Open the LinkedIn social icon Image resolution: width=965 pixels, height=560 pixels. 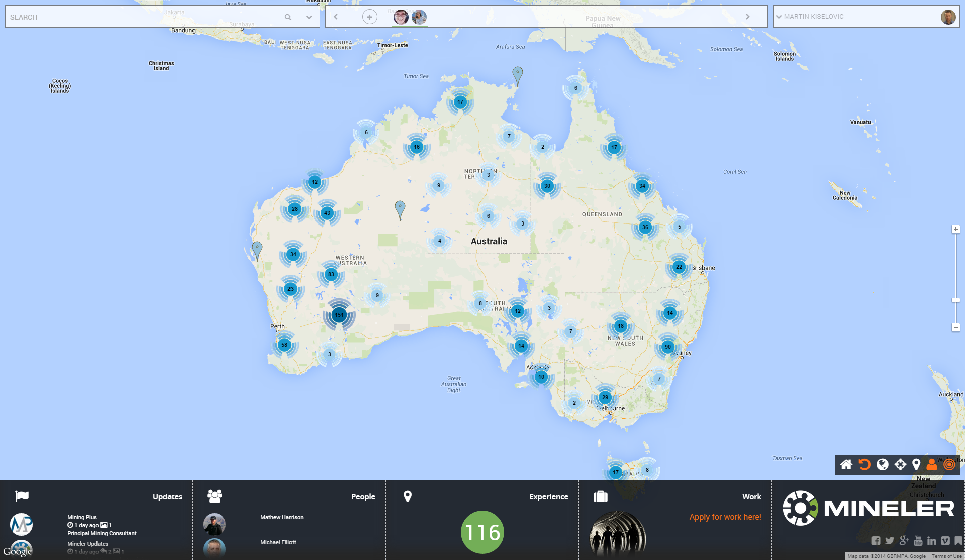931,541
